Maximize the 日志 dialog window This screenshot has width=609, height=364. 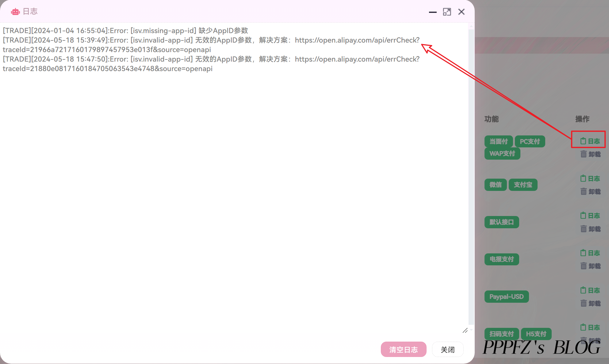click(x=447, y=12)
